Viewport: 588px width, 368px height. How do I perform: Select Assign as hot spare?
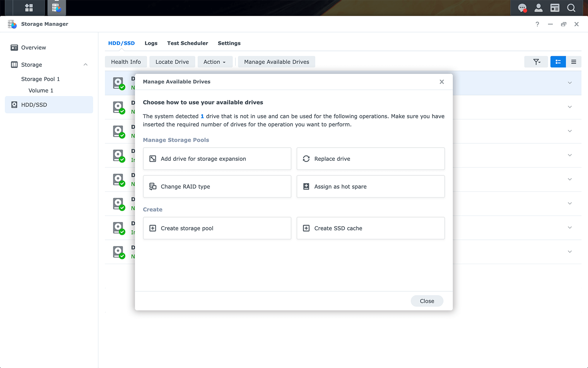[x=370, y=186]
